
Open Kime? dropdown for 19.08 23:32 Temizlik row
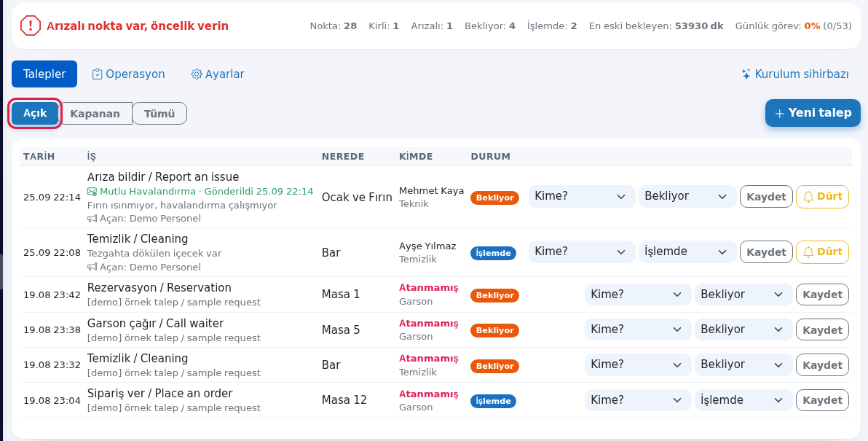tap(638, 364)
